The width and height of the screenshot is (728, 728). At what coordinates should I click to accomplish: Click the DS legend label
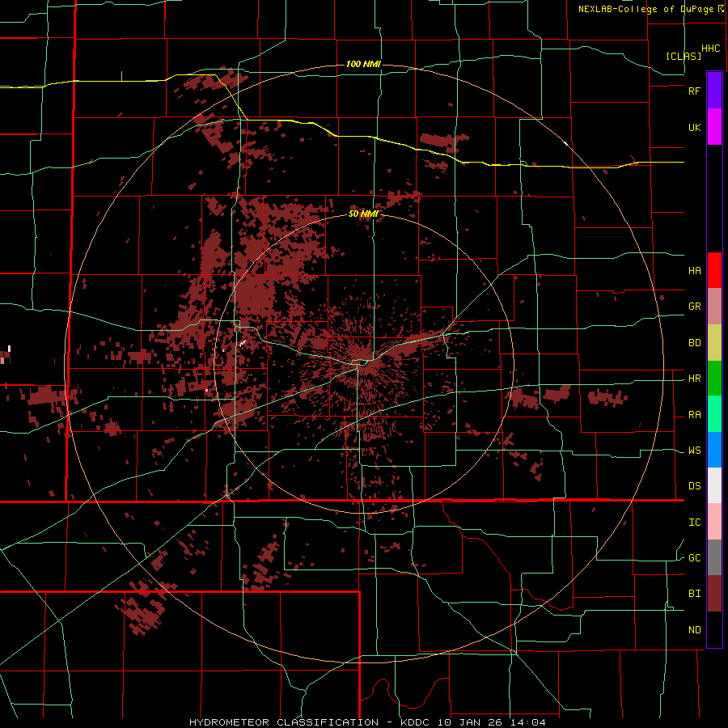pyautogui.click(x=694, y=486)
